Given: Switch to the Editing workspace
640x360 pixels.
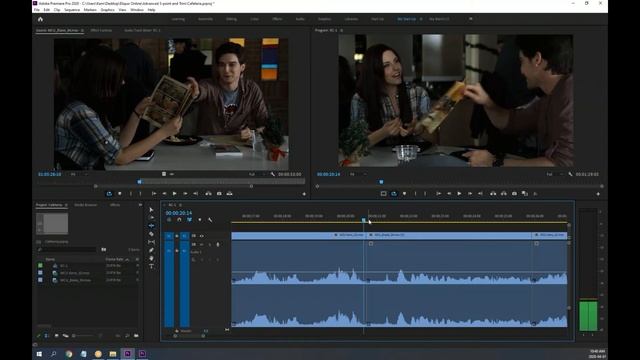Looking at the screenshot, I should tap(231, 19).
